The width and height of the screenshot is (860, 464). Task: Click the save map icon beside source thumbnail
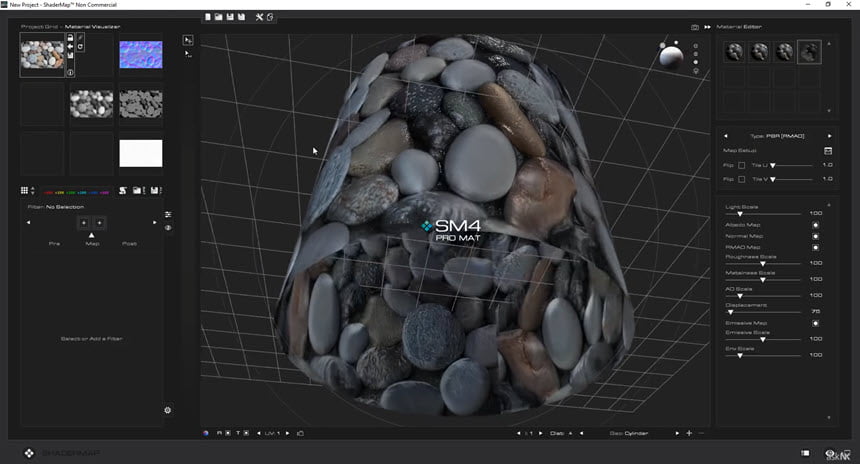click(70, 55)
